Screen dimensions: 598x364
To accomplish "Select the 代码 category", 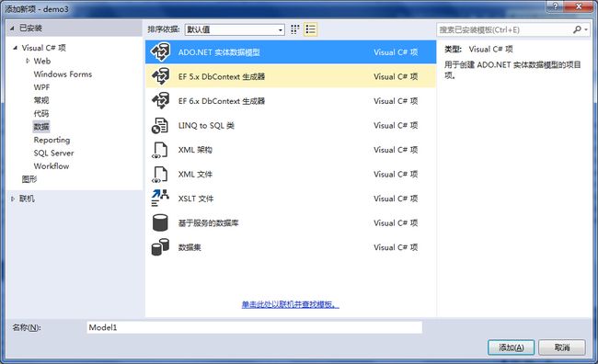I will pos(41,113).
